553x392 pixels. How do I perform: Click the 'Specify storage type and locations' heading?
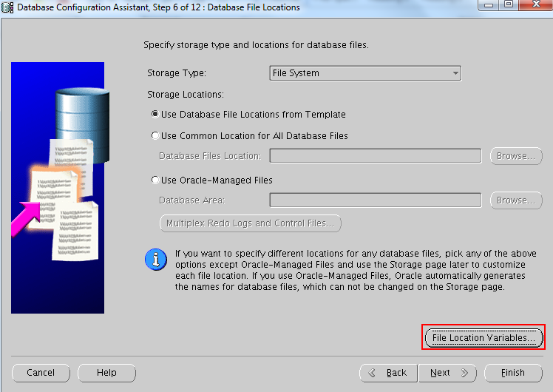click(256, 45)
